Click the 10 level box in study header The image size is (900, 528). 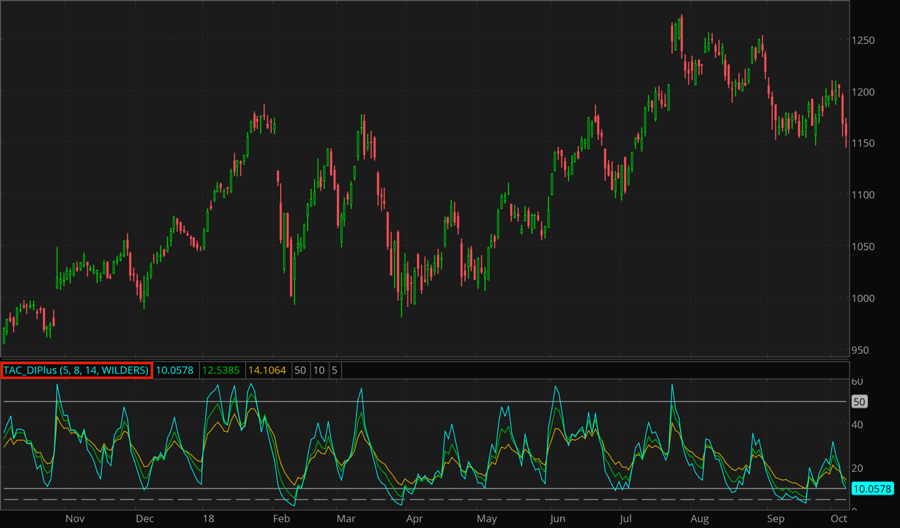[x=318, y=370]
